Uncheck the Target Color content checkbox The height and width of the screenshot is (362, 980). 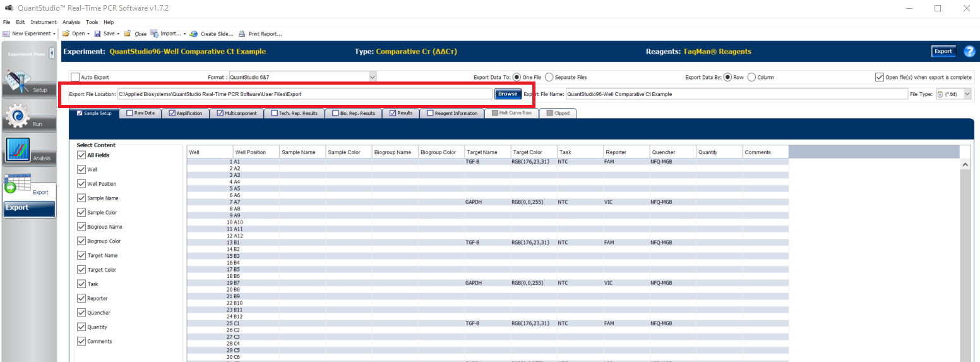tap(81, 270)
